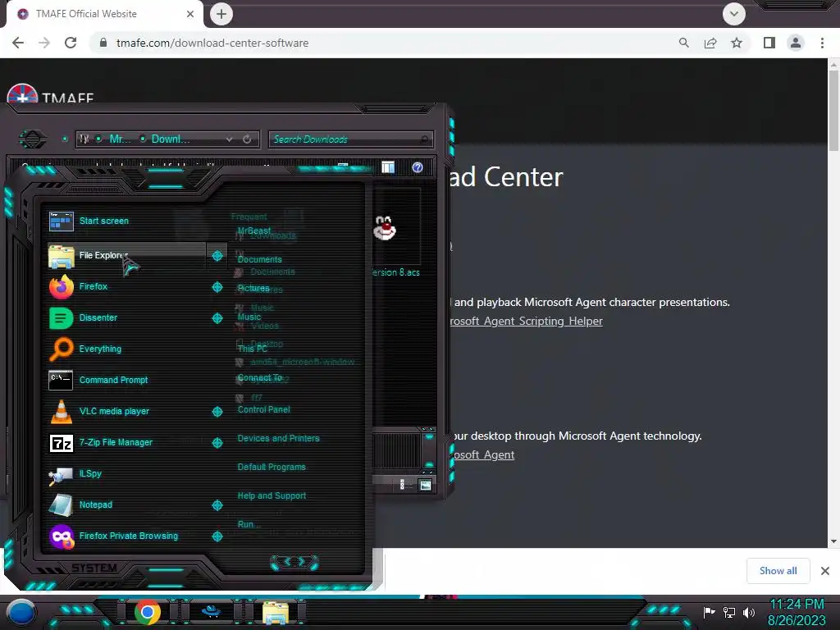Open Control Panel entry
840x630 pixels.
[x=263, y=409]
